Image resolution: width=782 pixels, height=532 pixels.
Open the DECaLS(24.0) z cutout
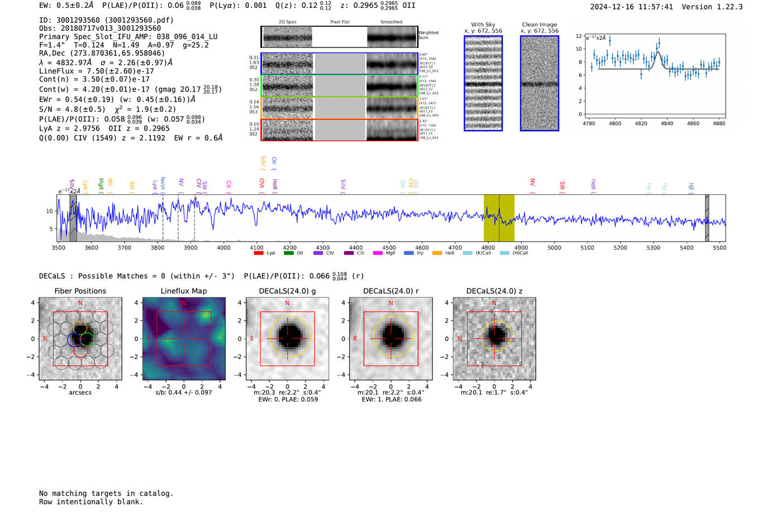(494, 339)
